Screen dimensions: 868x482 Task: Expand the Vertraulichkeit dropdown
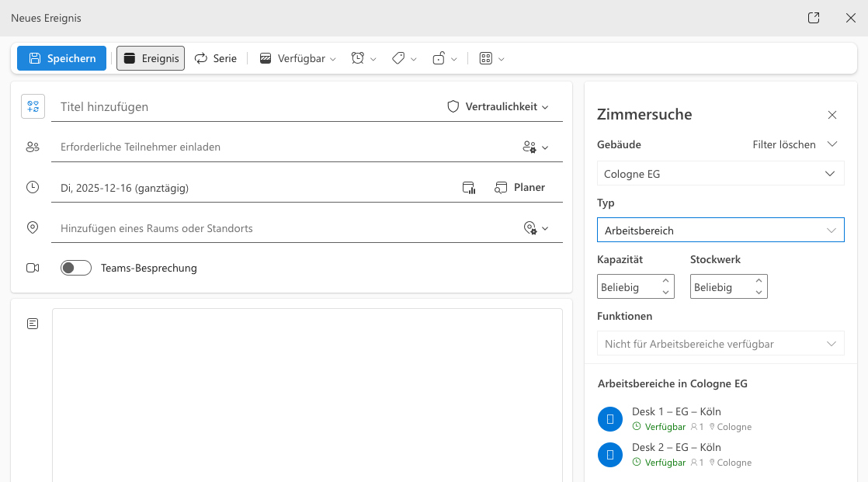coord(498,106)
